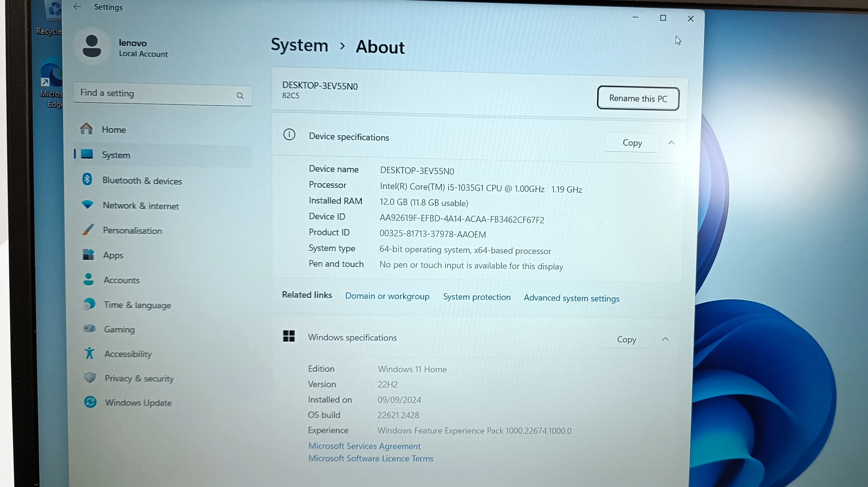Click the Device specifications info icon

pyautogui.click(x=289, y=135)
